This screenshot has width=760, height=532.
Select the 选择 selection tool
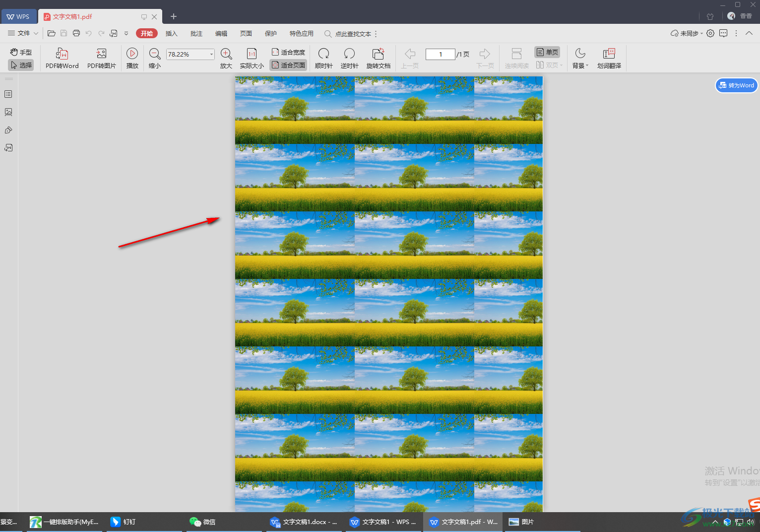click(21, 65)
